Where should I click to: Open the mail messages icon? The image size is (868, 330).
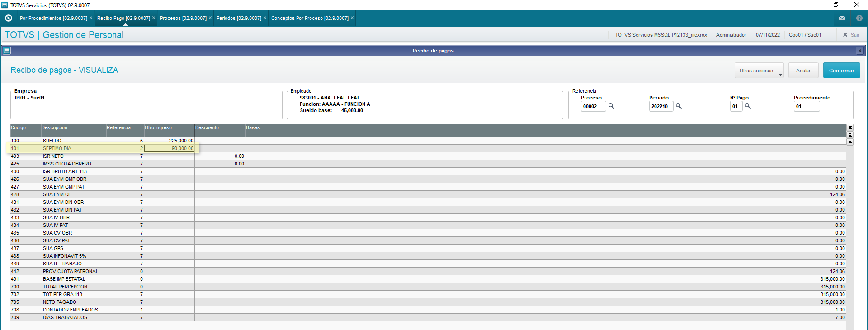(x=842, y=18)
